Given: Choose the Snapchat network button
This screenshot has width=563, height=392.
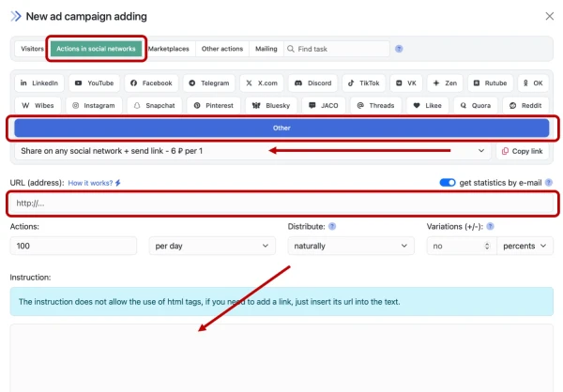Looking at the screenshot, I should pyautogui.click(x=155, y=106).
